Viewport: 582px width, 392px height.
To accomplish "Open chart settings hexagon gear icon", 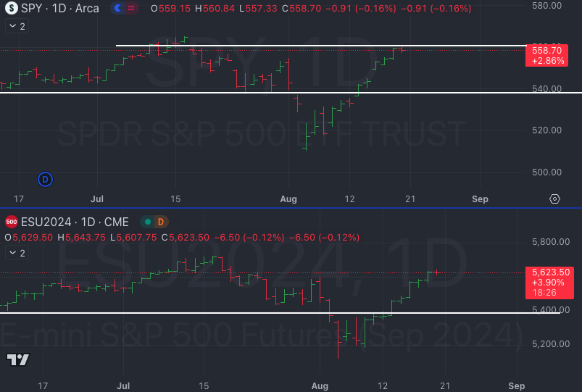I will click(554, 199).
